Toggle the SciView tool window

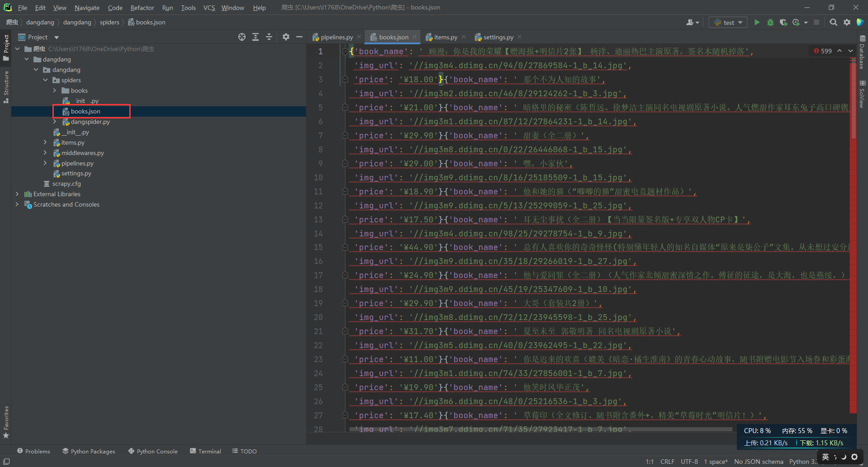click(862, 94)
